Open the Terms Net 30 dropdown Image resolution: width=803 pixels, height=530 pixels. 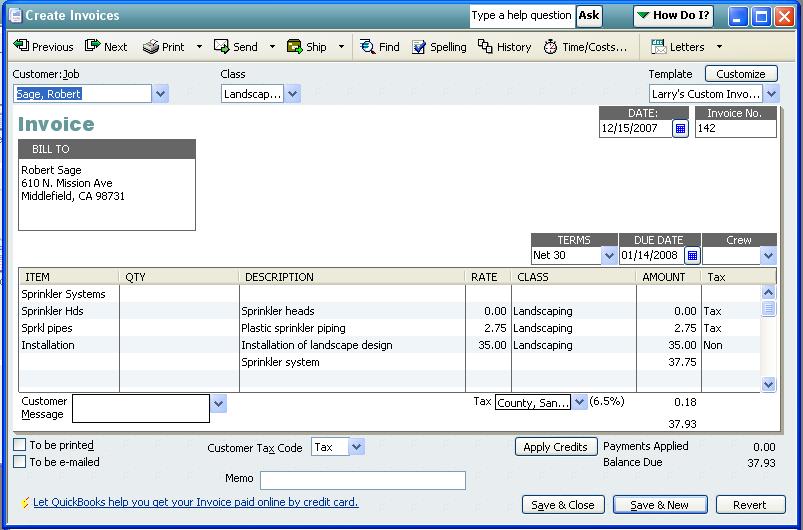(608, 256)
